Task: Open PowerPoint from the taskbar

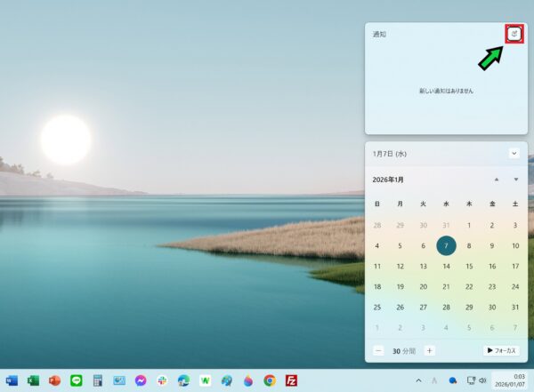Action: pos(54,380)
